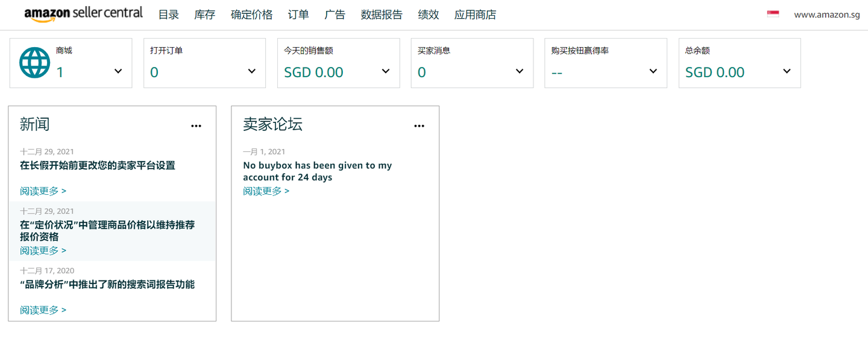Click the date 一月 1, 2021

pyautogui.click(x=264, y=152)
